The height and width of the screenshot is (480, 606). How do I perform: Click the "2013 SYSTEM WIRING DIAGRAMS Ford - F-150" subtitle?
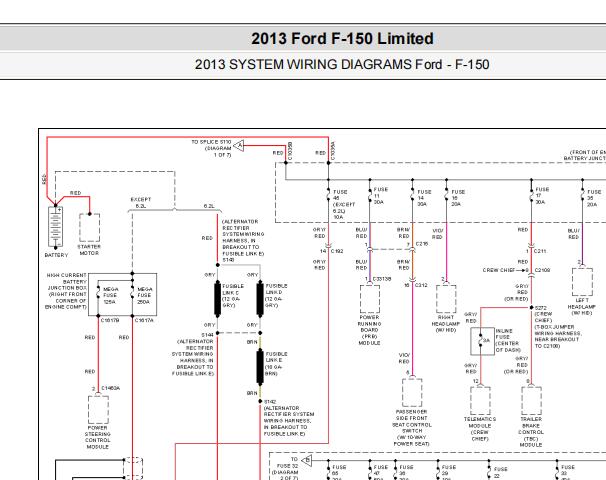[342, 64]
